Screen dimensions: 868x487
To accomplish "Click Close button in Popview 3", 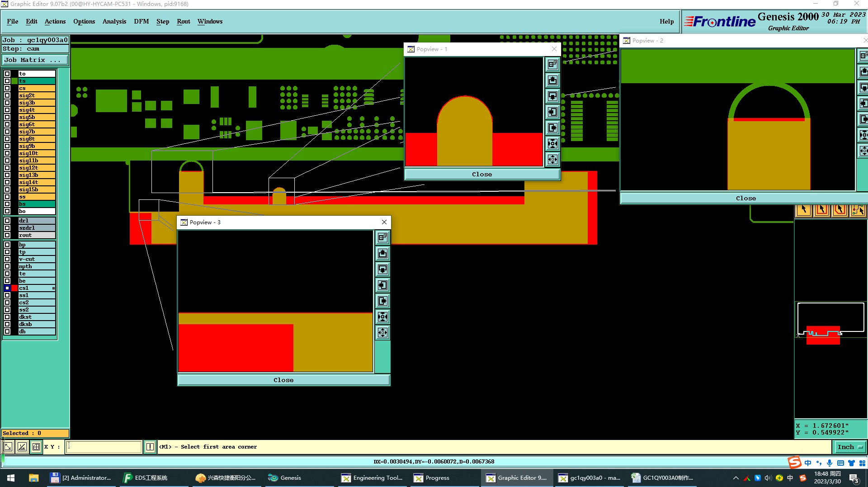I will pos(283,380).
